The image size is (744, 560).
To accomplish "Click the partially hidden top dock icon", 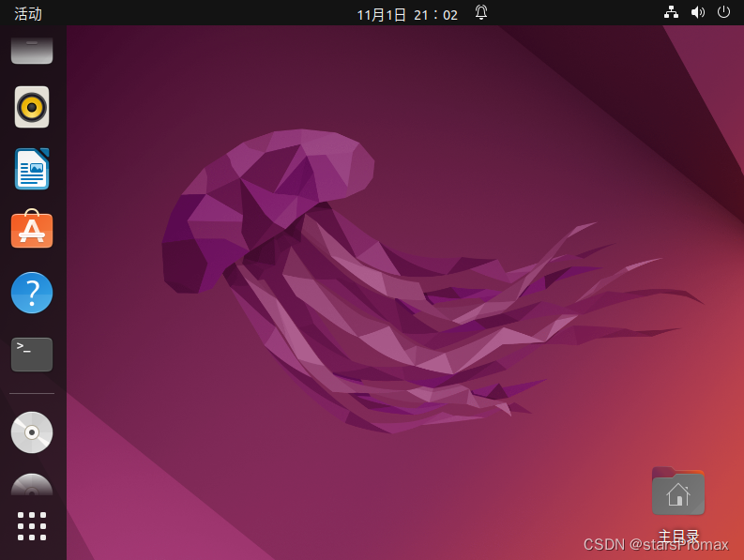I will click(x=32, y=50).
